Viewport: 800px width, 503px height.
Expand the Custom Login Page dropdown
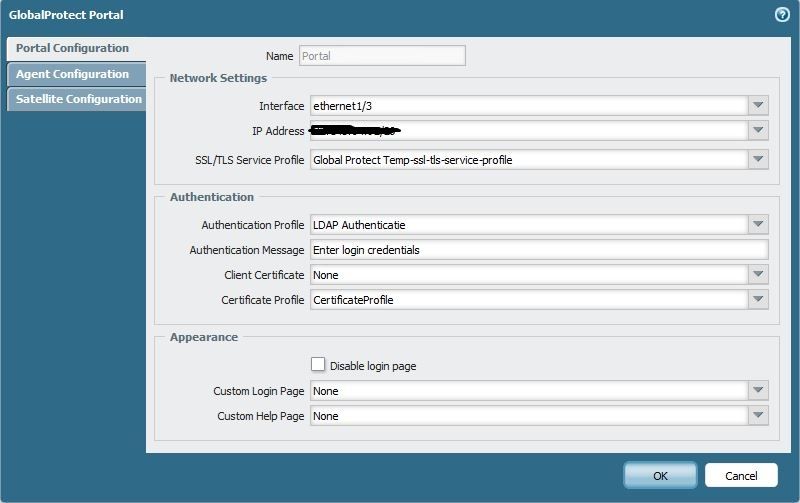[758, 391]
